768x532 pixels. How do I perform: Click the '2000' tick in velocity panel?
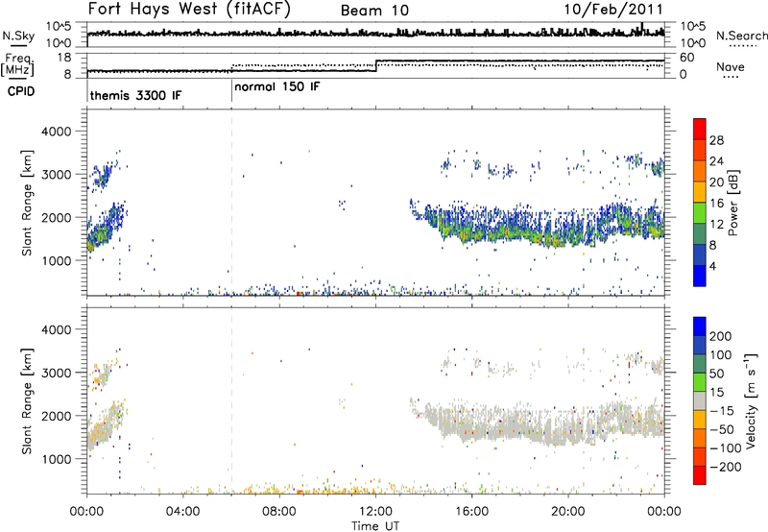pyautogui.click(x=56, y=416)
